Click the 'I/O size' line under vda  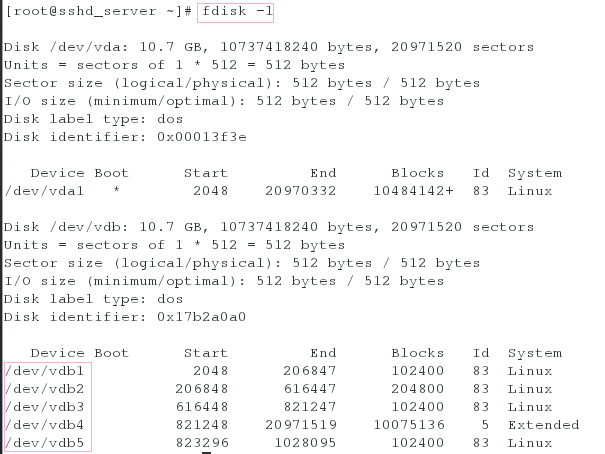tap(224, 101)
